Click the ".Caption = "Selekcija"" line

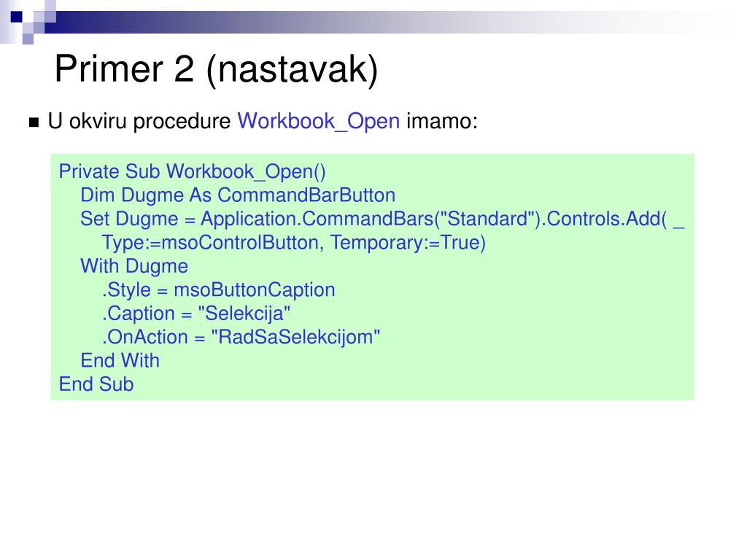pyautogui.click(x=196, y=314)
